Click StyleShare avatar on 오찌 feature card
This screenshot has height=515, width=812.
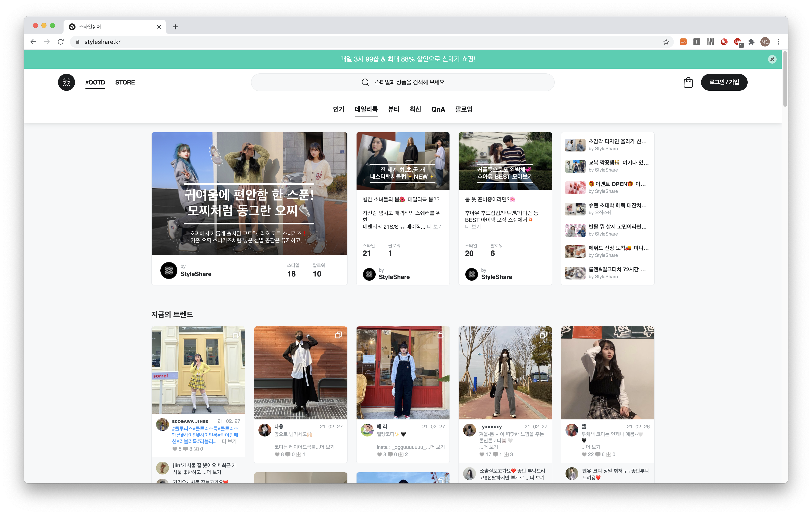(x=169, y=270)
